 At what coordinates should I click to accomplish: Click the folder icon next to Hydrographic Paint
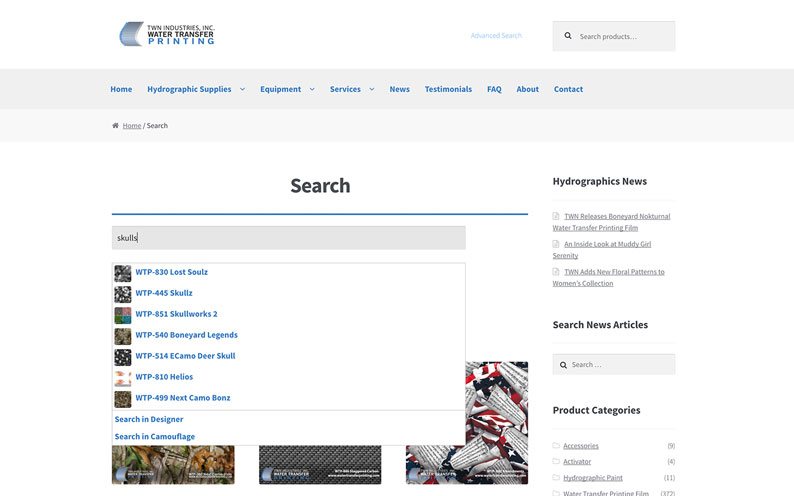click(556, 477)
